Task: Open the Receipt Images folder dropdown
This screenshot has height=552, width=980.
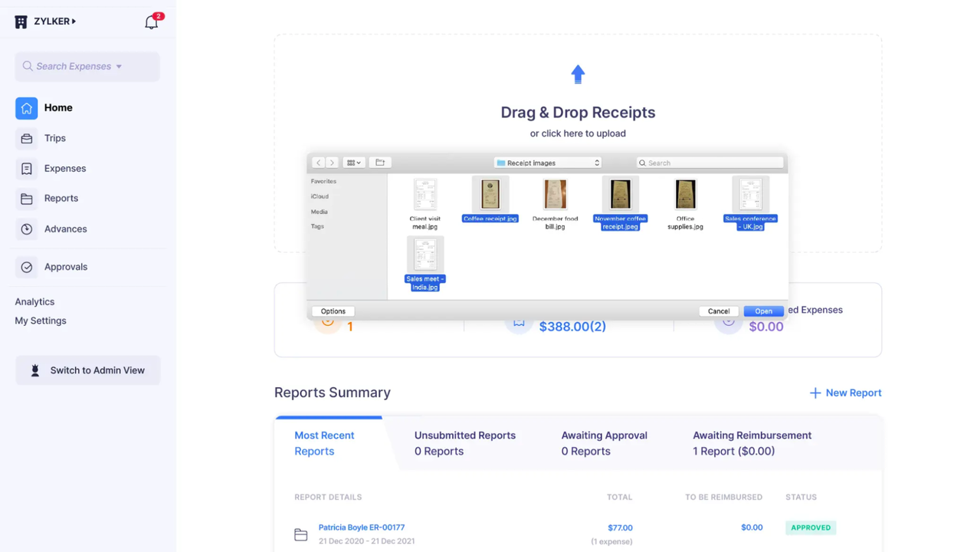Action: click(x=546, y=163)
